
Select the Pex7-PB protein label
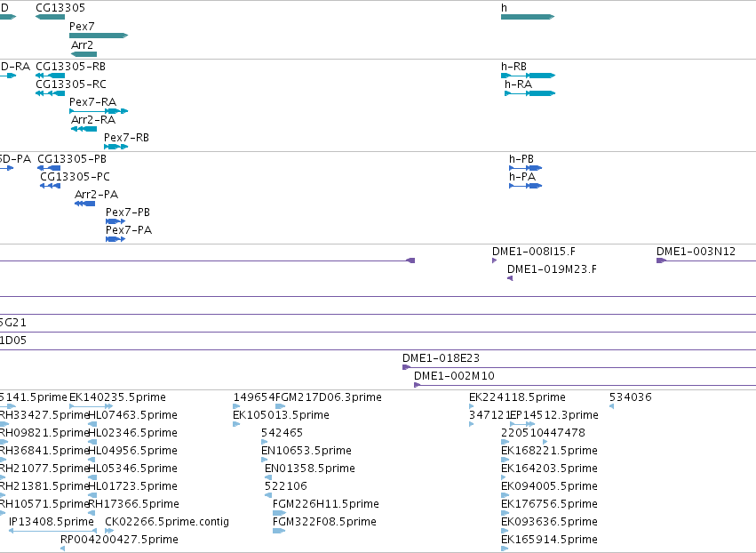[x=128, y=212]
